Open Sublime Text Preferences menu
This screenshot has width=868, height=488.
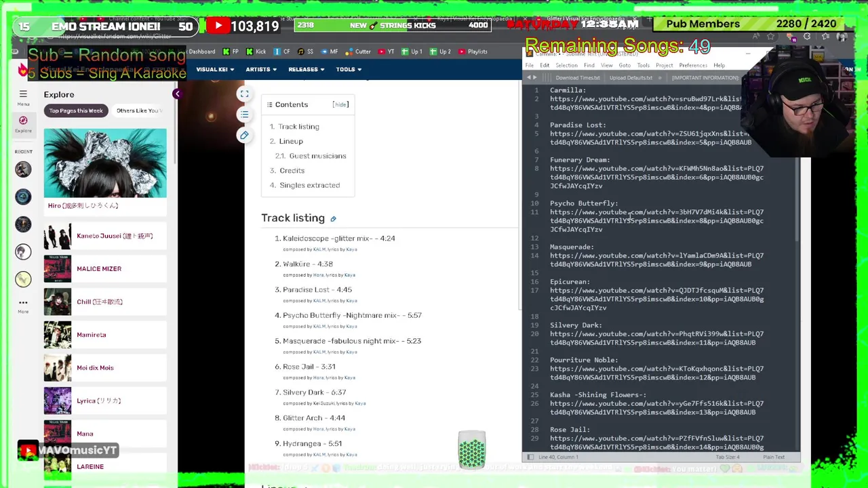coord(693,66)
